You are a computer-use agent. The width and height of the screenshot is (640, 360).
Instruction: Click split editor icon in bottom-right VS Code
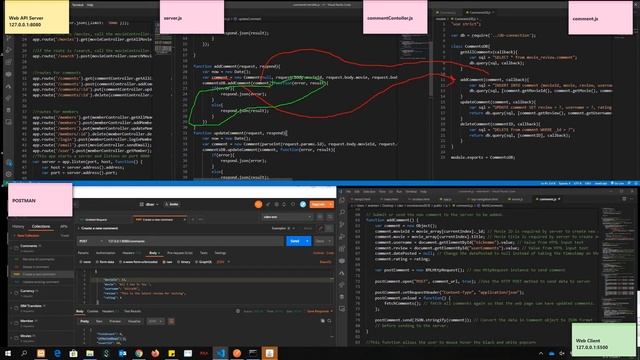click(x=624, y=199)
